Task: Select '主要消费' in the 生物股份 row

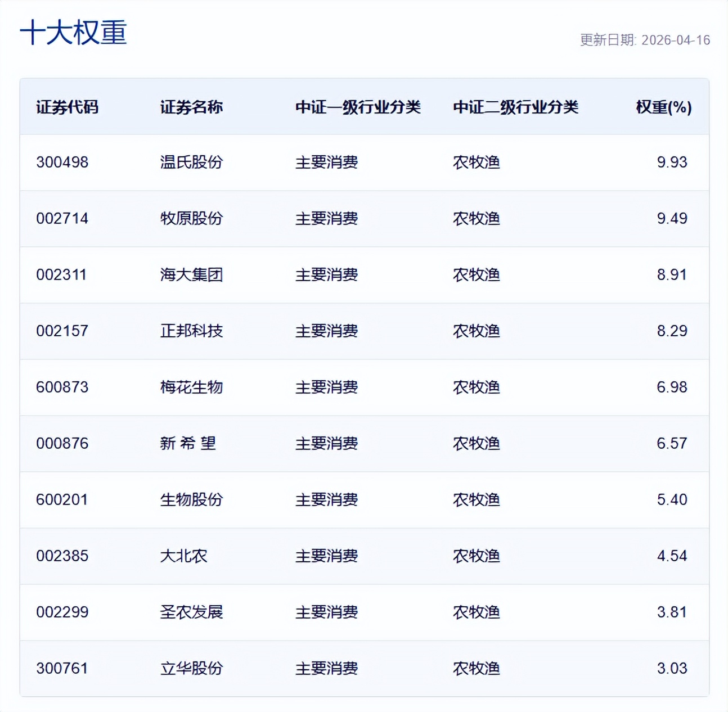Action: [x=326, y=499]
